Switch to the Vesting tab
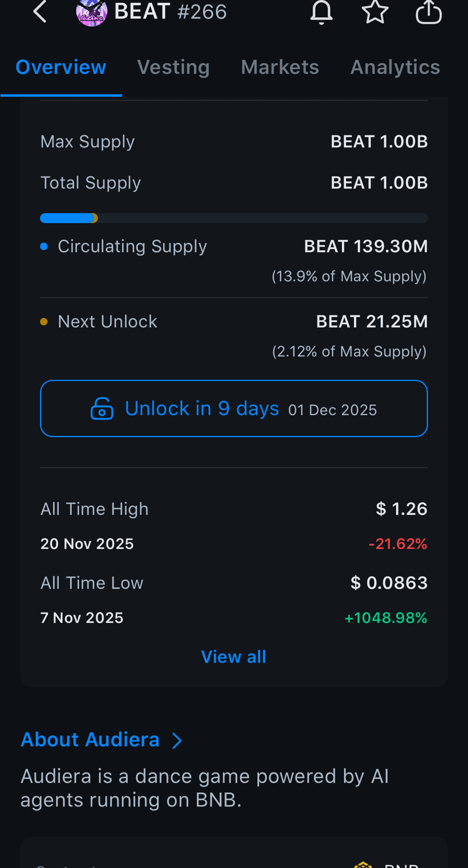Viewport: 468px width, 868px height. (174, 67)
